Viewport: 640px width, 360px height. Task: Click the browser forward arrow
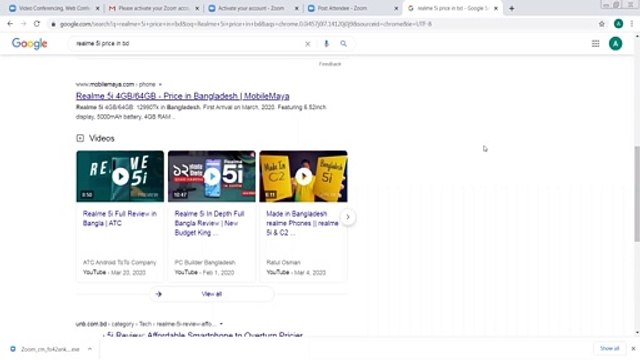click(23, 24)
